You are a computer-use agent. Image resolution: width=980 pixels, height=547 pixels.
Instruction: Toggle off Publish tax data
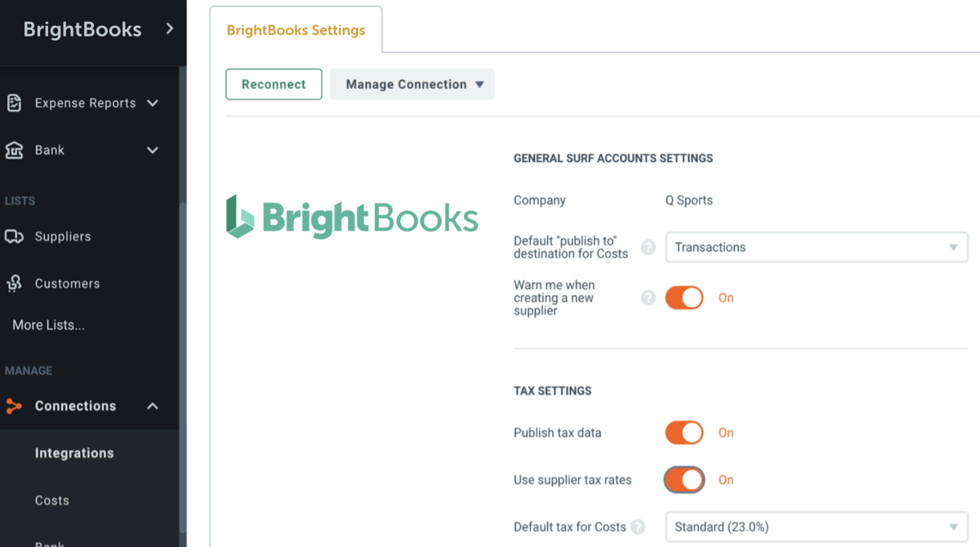684,432
